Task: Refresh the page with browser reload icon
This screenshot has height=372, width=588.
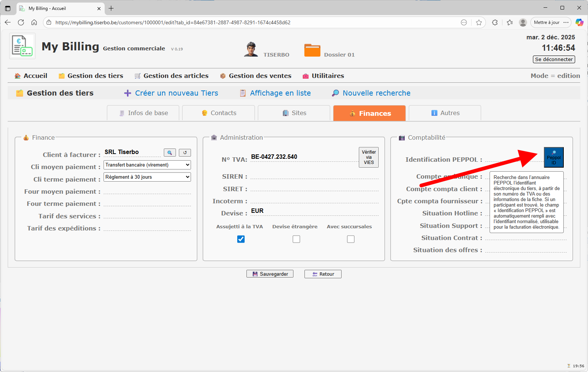Action: pyautogui.click(x=21, y=22)
